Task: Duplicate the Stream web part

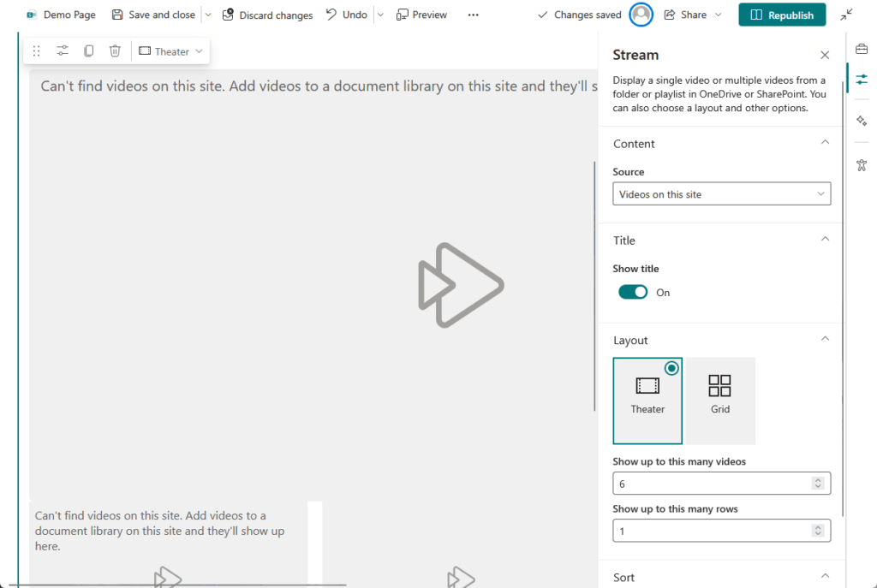Action: coord(88,51)
